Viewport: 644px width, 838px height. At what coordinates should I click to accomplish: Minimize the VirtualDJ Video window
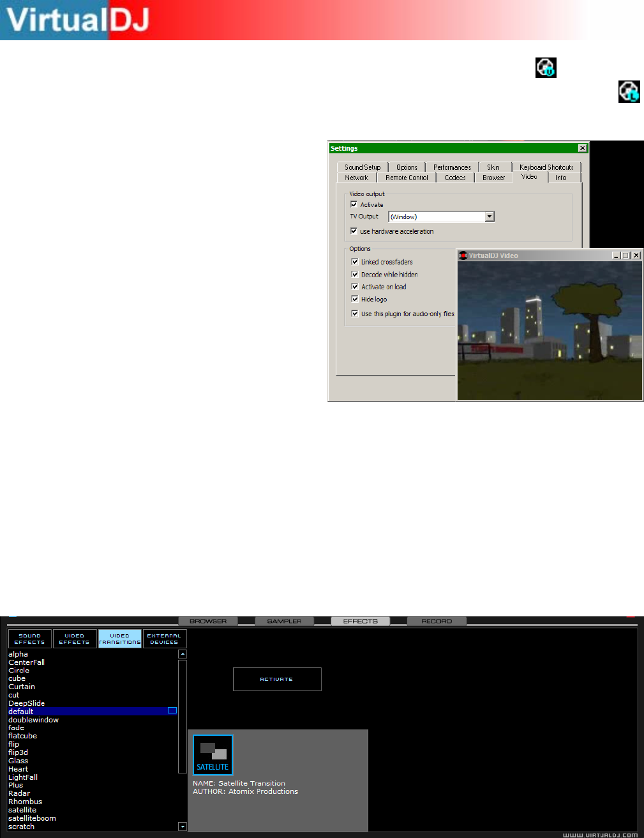point(617,255)
